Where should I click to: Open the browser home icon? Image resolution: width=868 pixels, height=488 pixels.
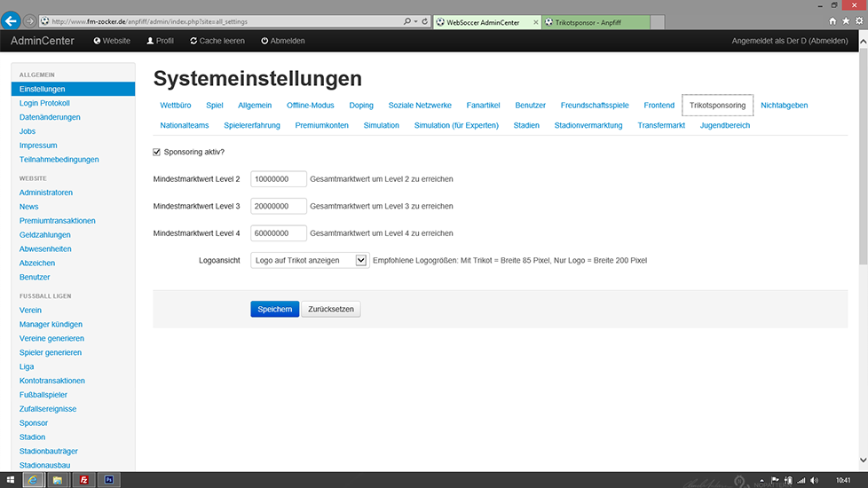pyautogui.click(x=832, y=20)
